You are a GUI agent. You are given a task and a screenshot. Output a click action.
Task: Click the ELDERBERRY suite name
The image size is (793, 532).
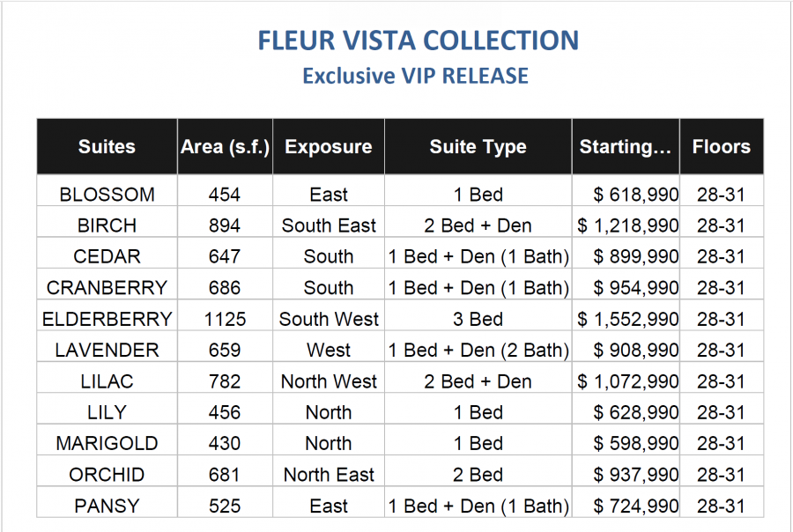[107, 319]
